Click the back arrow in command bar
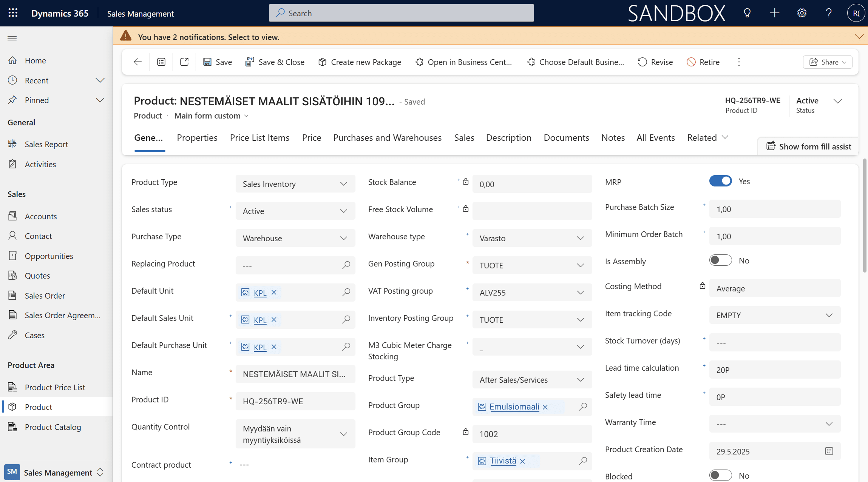 point(137,62)
